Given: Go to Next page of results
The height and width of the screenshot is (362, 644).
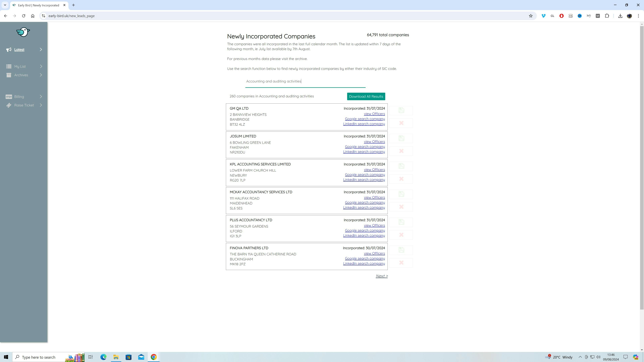Looking at the screenshot, I should pos(382,276).
